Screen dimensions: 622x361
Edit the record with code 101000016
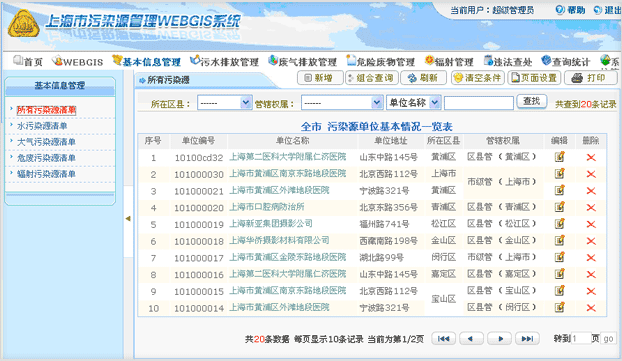pos(559,274)
